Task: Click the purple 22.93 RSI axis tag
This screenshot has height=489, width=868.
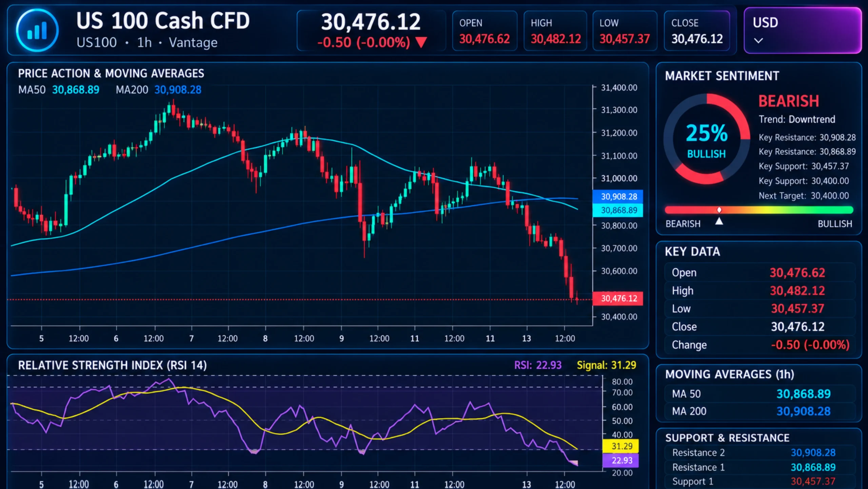Action: pyautogui.click(x=620, y=460)
